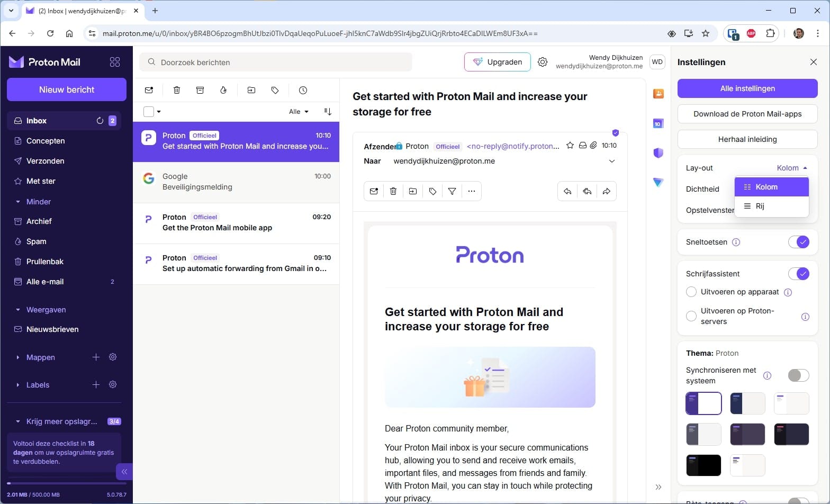Click label tag icon in open email toolbar
This screenshot has width=830, height=504.
[432, 191]
